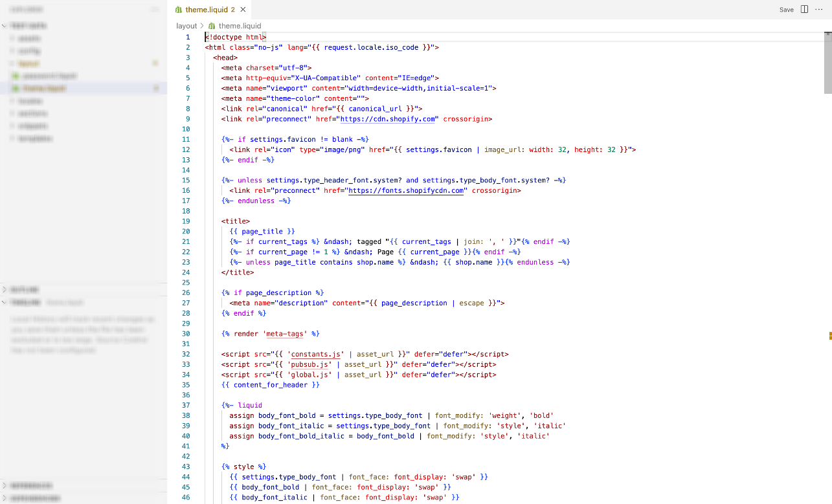This screenshot has height=504, width=832.
Task: Click the layout breadcrumb
Action: 186,26
